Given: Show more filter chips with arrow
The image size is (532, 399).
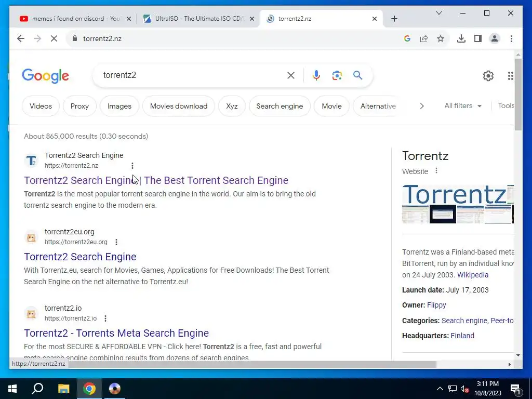Looking at the screenshot, I should point(422,106).
